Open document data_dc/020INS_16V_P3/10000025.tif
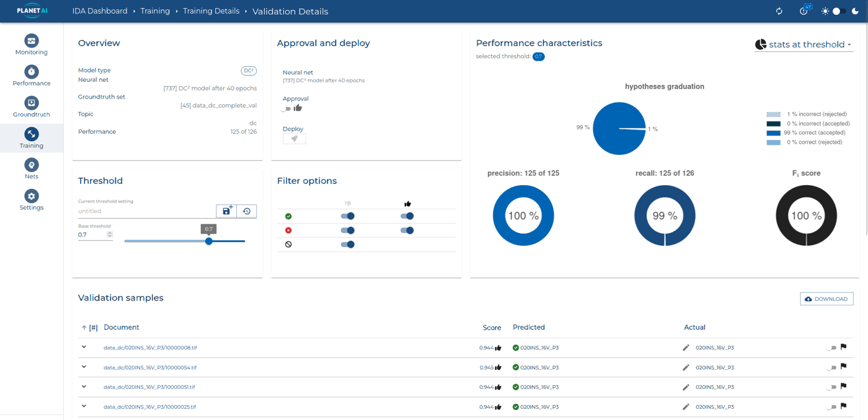Viewport: 868px width, 420px height. click(150, 407)
